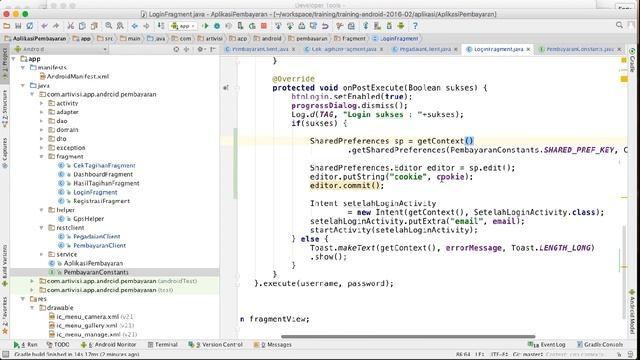Click the Cut scissors icon
Screen dimensions: 640x360
(70, 26)
